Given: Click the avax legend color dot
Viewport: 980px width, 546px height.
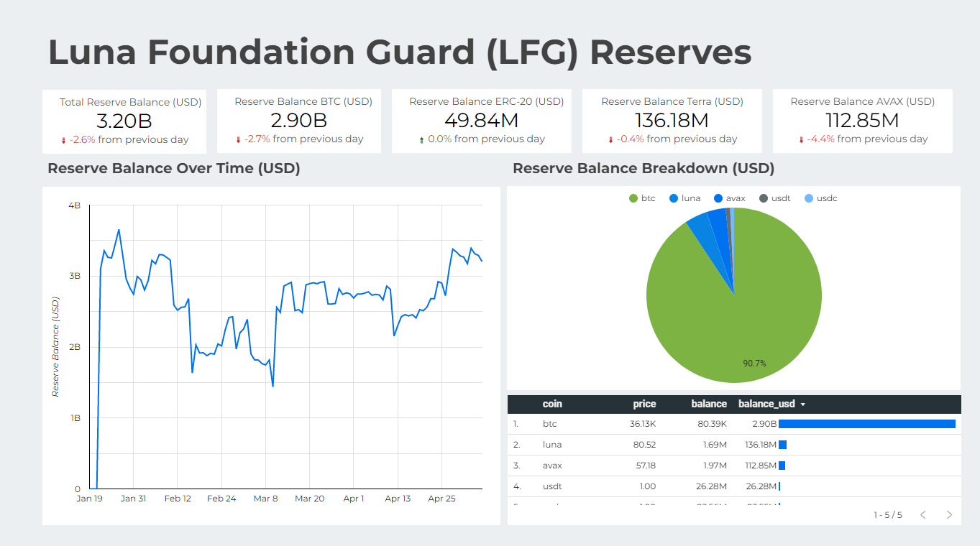Looking at the screenshot, I should [x=718, y=198].
